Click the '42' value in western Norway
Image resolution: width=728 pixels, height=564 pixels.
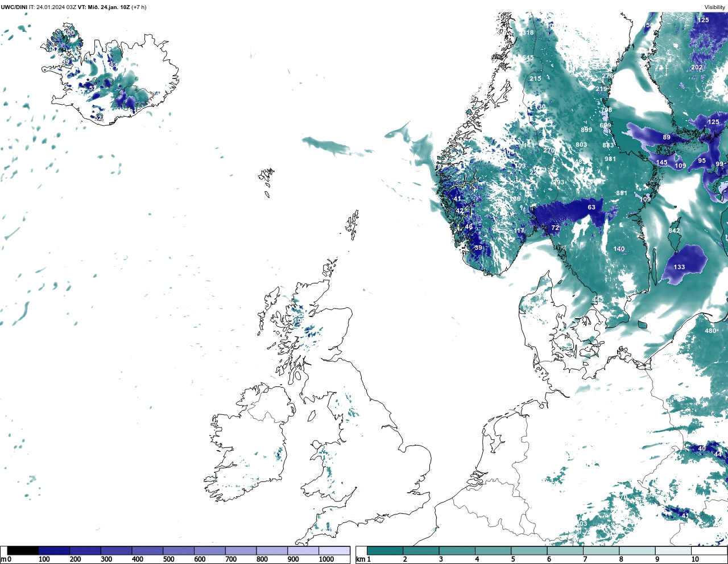[460, 211]
